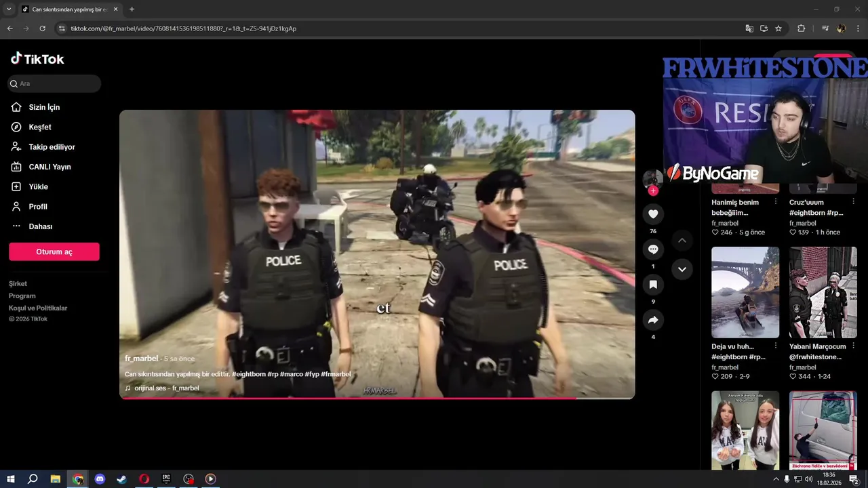Click the #eightborn hashtag in the caption
868x488 pixels.
pyautogui.click(x=249, y=374)
